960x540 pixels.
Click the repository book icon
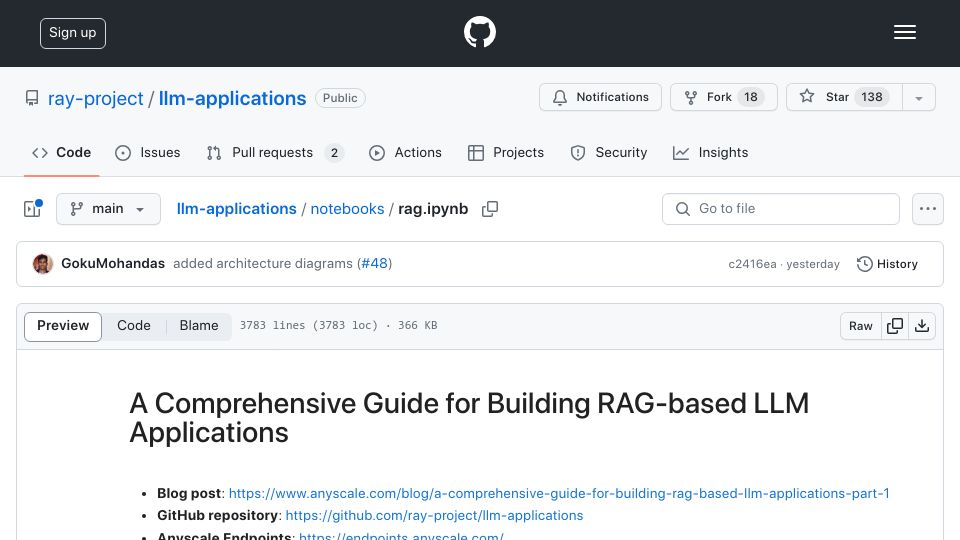pos(32,98)
